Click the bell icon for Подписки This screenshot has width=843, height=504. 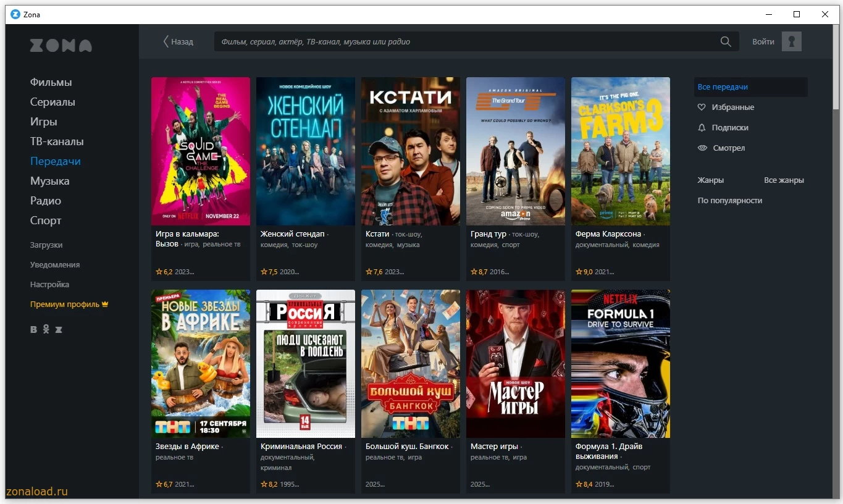pyautogui.click(x=702, y=128)
